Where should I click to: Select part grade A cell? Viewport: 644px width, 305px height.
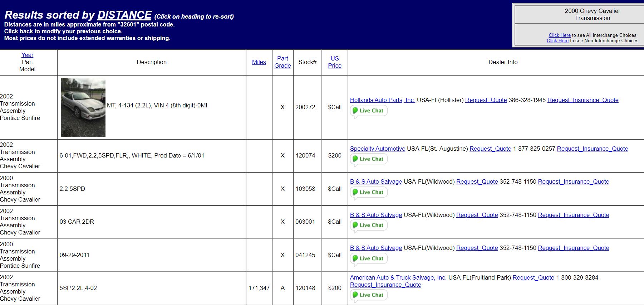click(x=282, y=288)
